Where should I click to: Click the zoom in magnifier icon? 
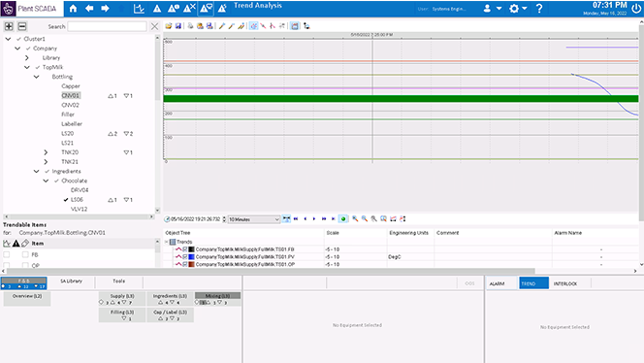pos(355,218)
